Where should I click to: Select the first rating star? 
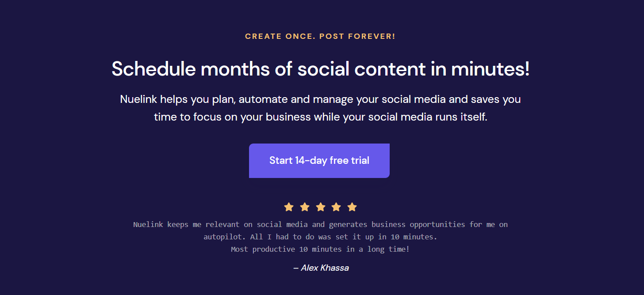click(x=289, y=207)
